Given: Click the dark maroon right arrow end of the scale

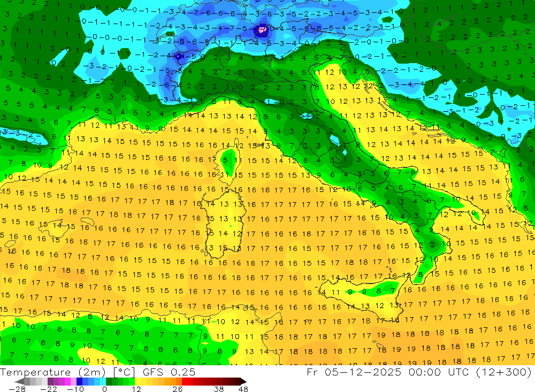Looking at the screenshot, I should click(x=243, y=381).
